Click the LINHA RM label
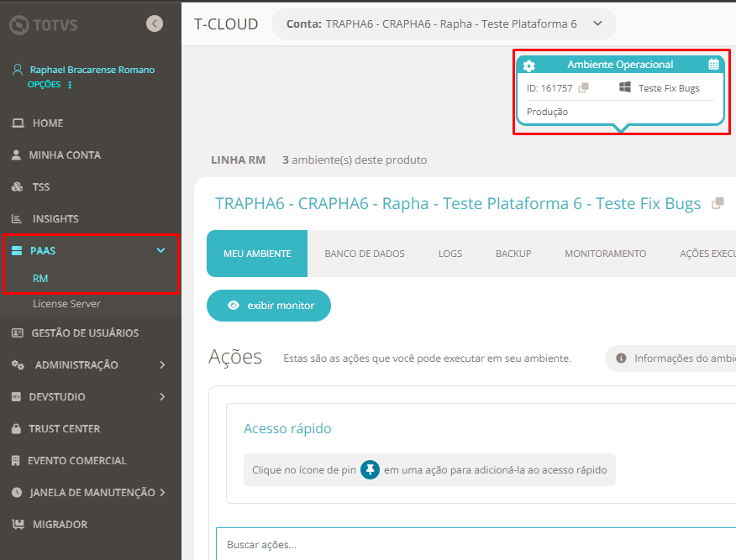Screen dimensions: 736x560 [238, 160]
